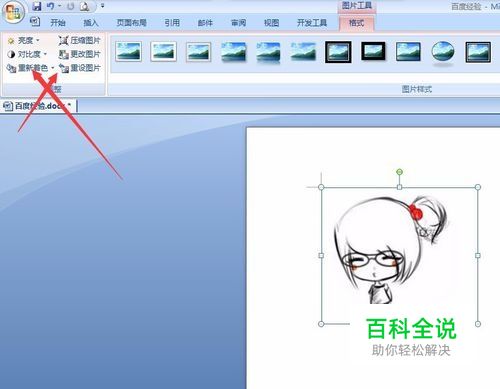Apply the picture style right of oval
Viewport: 500px width, 389px height.
pos(478,52)
